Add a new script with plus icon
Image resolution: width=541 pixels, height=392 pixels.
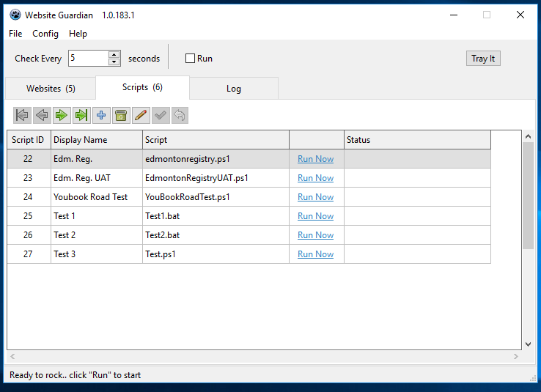click(101, 115)
